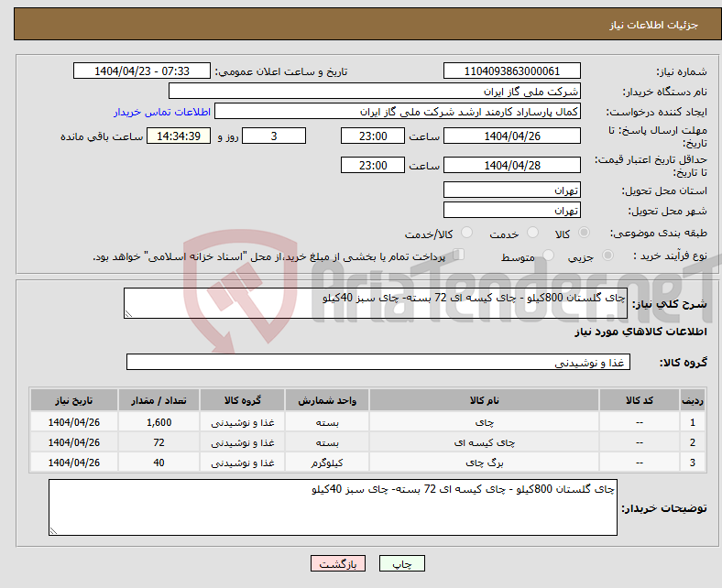Viewport: 722px width, 588px height.
Task: Click the شرح کلی نیاز description textarea
Action: (x=376, y=303)
